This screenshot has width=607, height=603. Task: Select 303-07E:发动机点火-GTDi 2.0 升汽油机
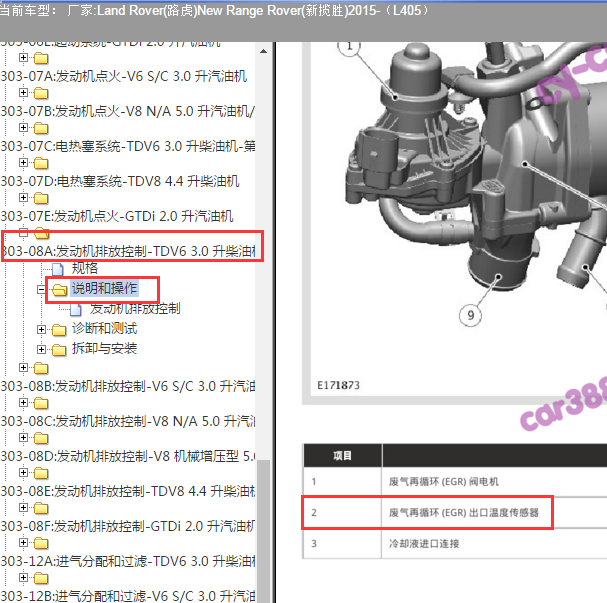(117, 216)
